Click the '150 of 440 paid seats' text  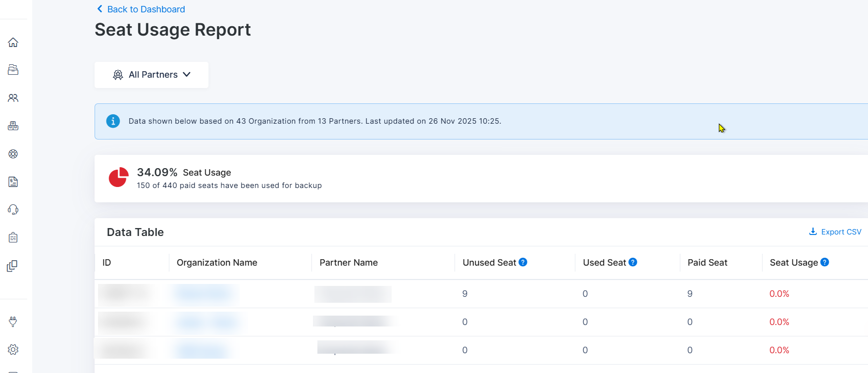click(229, 186)
